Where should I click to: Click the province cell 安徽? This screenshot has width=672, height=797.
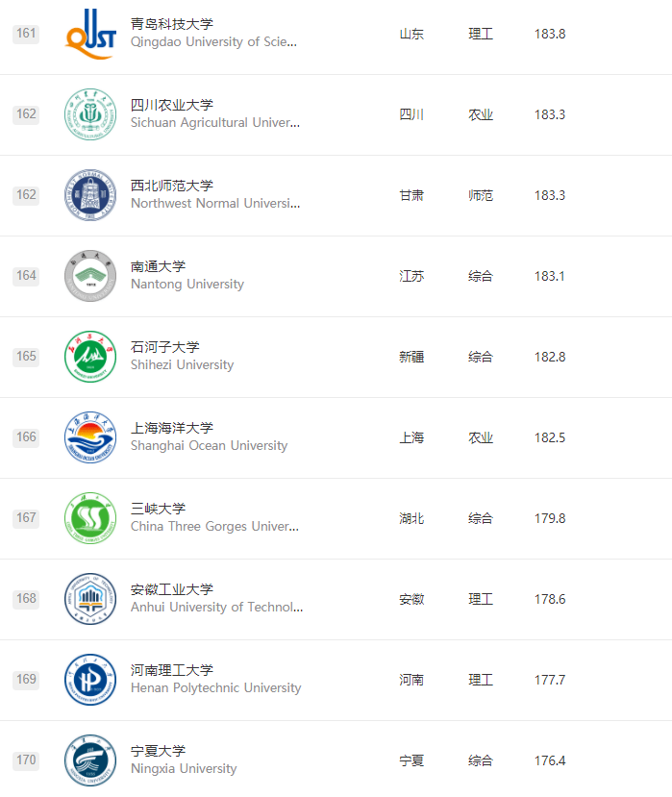[411, 600]
